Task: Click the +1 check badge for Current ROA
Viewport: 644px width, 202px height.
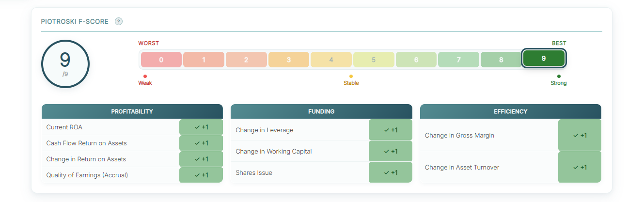Action: (x=201, y=127)
